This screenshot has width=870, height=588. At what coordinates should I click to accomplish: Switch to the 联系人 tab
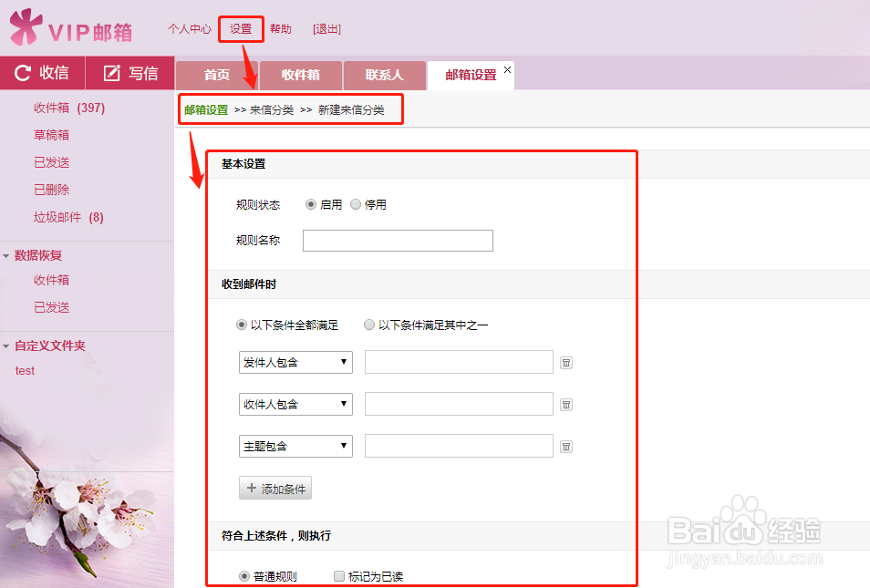pos(384,75)
